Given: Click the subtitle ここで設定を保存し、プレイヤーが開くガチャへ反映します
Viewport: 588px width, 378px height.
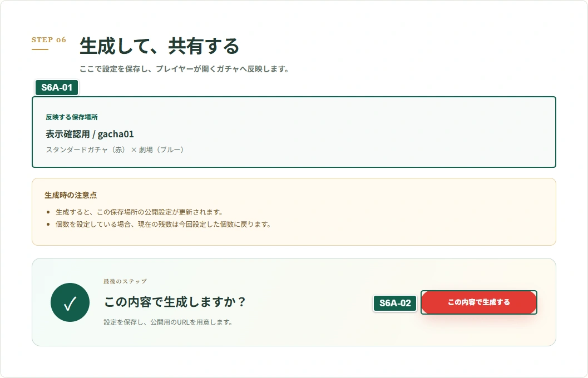Looking at the screenshot, I should (x=184, y=69).
